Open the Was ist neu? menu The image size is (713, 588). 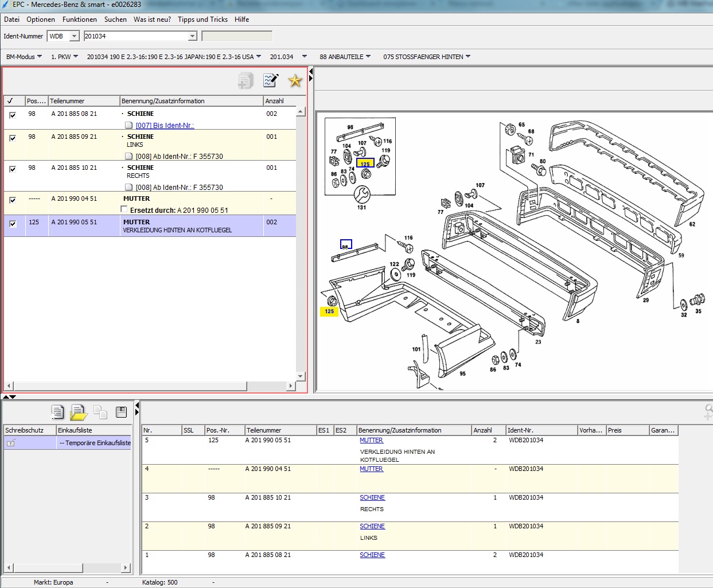152,20
